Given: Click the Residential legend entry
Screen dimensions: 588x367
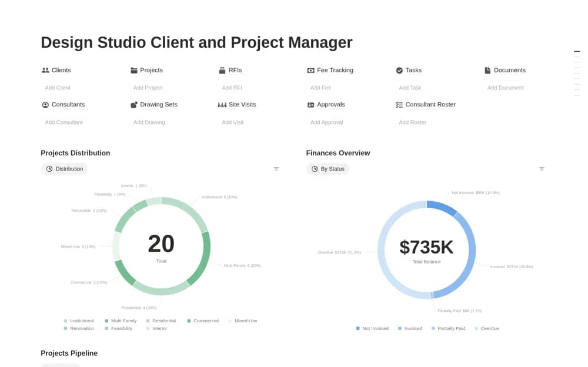Looking at the screenshot, I should point(161,321).
